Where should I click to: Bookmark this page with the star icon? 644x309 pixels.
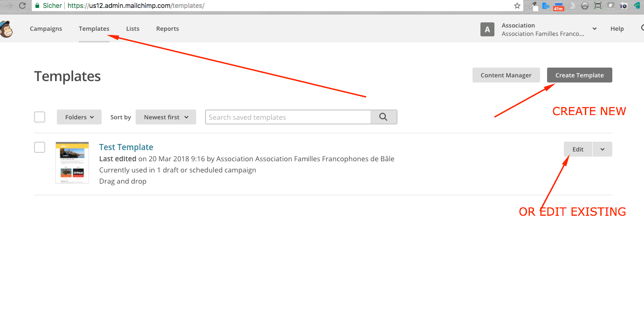pyautogui.click(x=517, y=6)
